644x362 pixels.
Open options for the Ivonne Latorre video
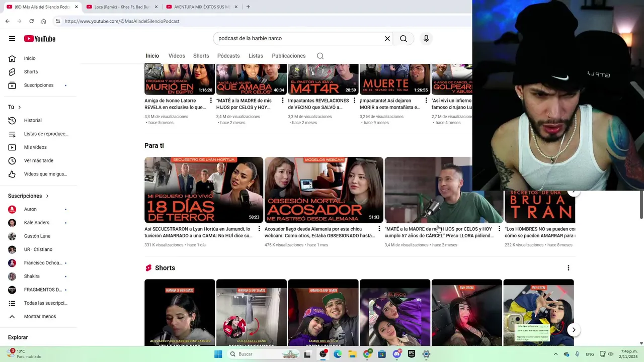click(x=211, y=101)
